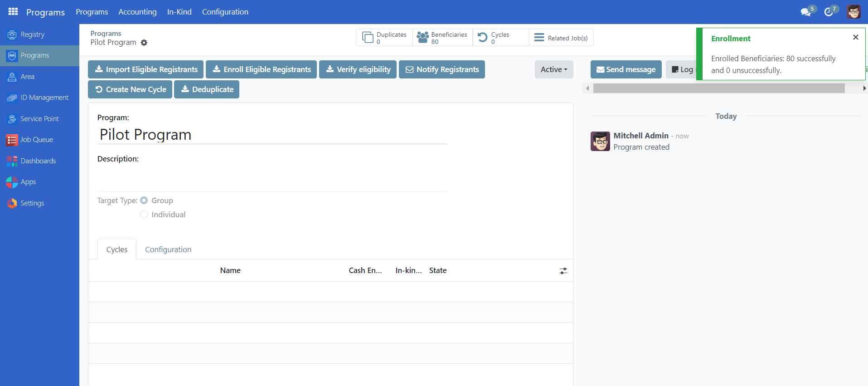
Task: Open Job Queue from the sidebar
Action: click(x=36, y=140)
